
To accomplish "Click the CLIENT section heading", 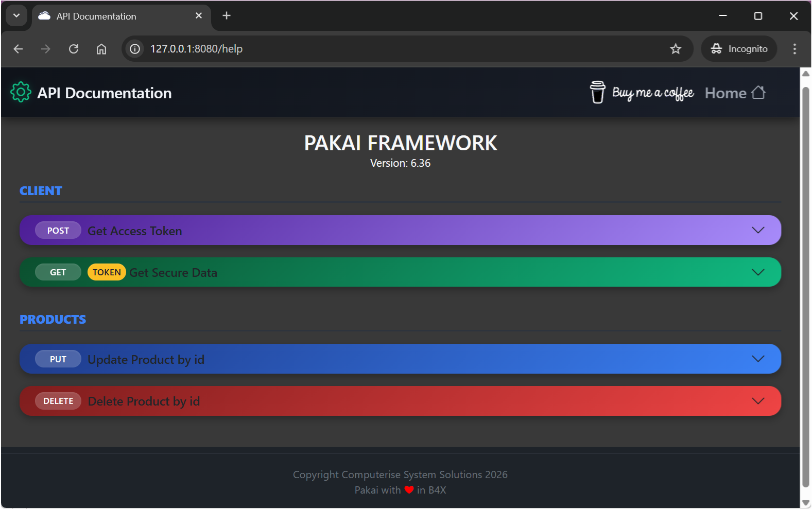I will tap(41, 191).
